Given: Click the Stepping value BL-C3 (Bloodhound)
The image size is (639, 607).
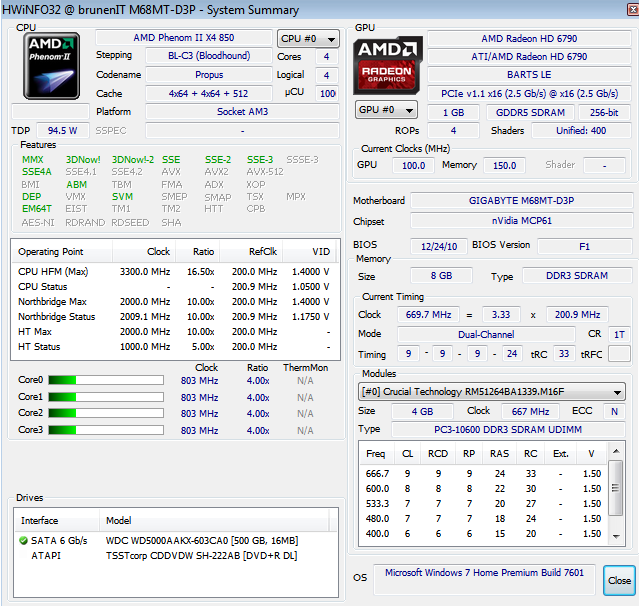Looking at the screenshot, I should point(209,56).
